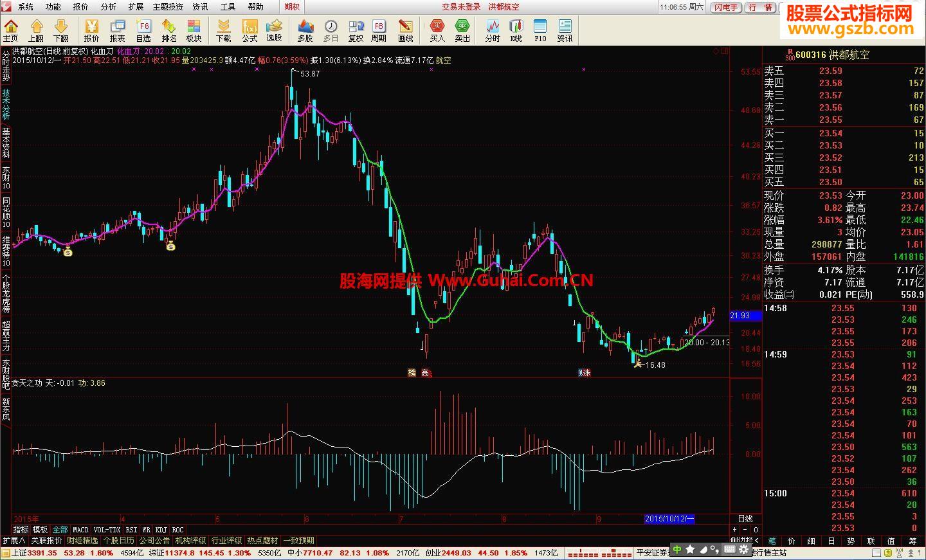Image resolution: width=926 pixels, height=560 pixels.
Task: Select the 模板 template tab
Action: click(41, 530)
